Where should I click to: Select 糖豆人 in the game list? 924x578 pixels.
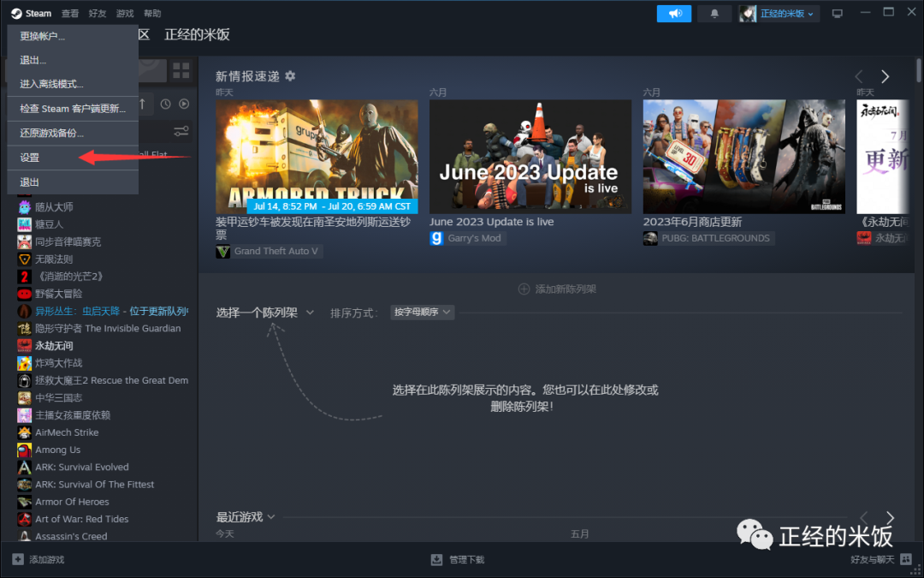point(49,224)
